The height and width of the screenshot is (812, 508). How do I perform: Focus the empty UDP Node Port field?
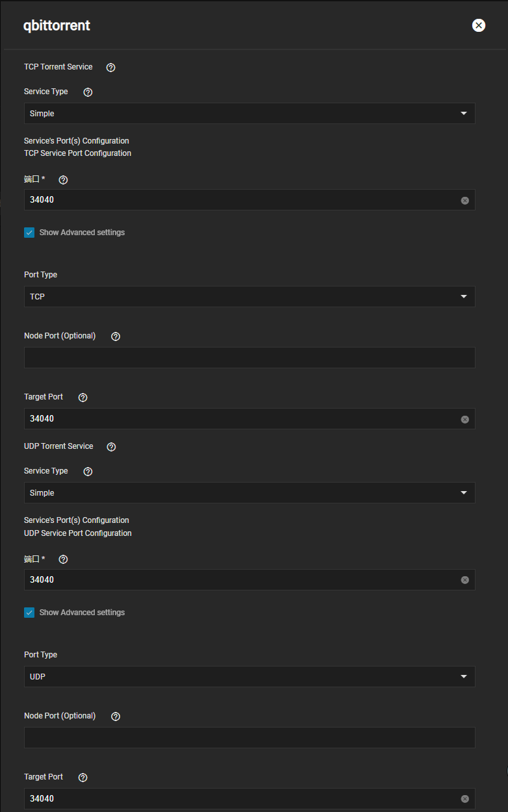click(249, 737)
